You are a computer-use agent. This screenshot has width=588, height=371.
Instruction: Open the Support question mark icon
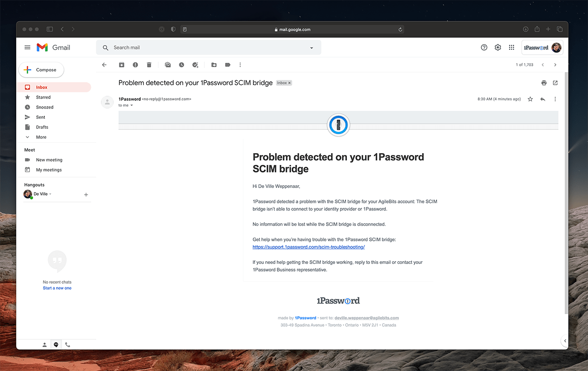click(x=484, y=47)
